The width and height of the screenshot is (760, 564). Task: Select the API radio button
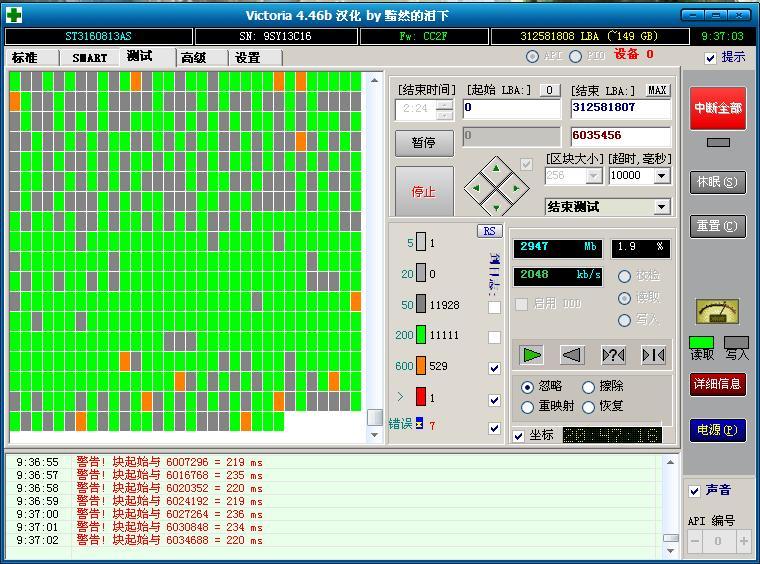532,56
